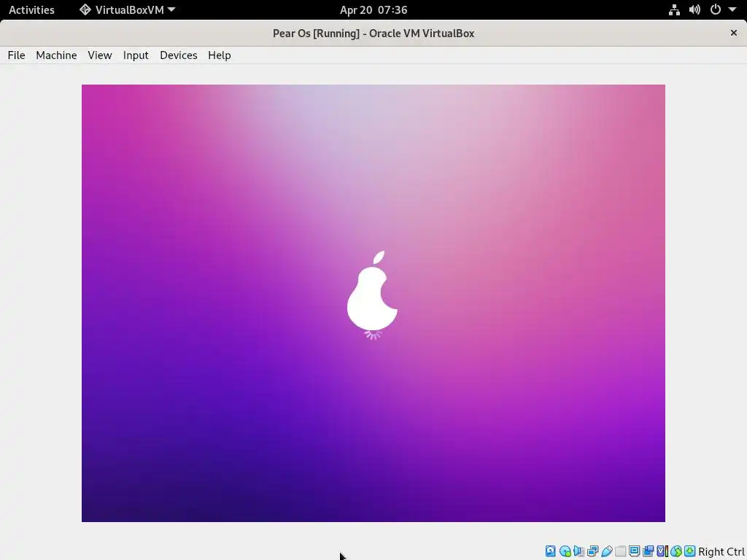747x560 pixels.
Task: Click the shared folders status icon
Action: click(x=620, y=551)
